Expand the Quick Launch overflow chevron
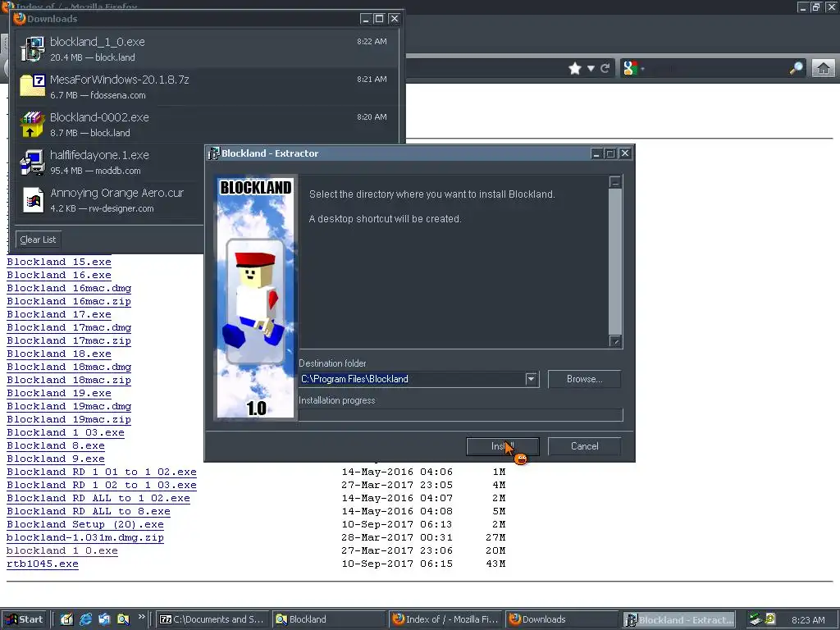 141,617
